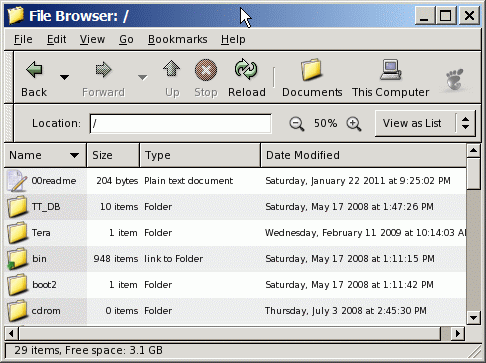486x363 pixels.
Task: Click the TT_DB folder name
Action: [46, 207]
